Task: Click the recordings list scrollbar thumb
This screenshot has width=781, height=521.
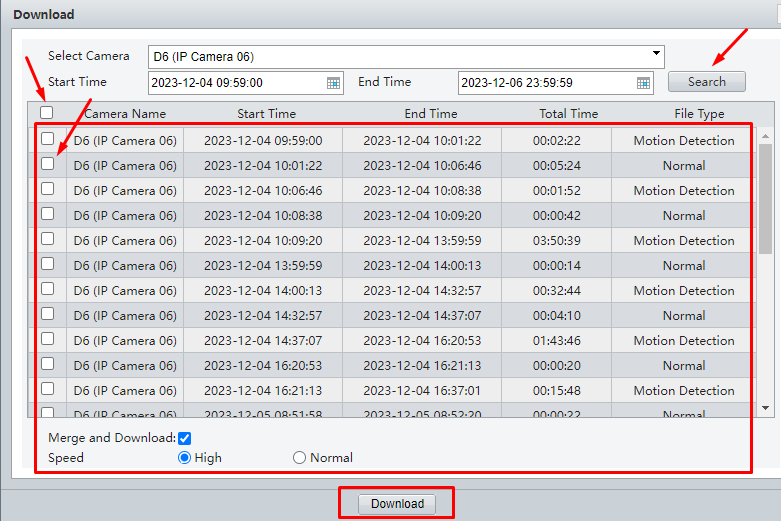Action: click(766, 199)
